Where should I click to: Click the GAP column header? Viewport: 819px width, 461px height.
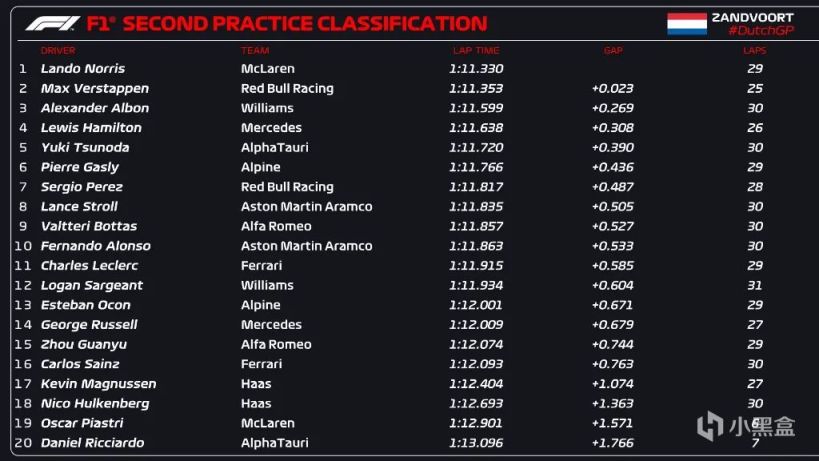pos(612,50)
